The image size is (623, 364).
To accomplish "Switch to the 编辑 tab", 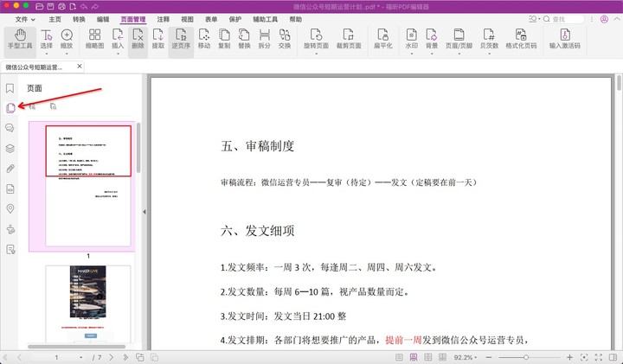I will tap(103, 19).
